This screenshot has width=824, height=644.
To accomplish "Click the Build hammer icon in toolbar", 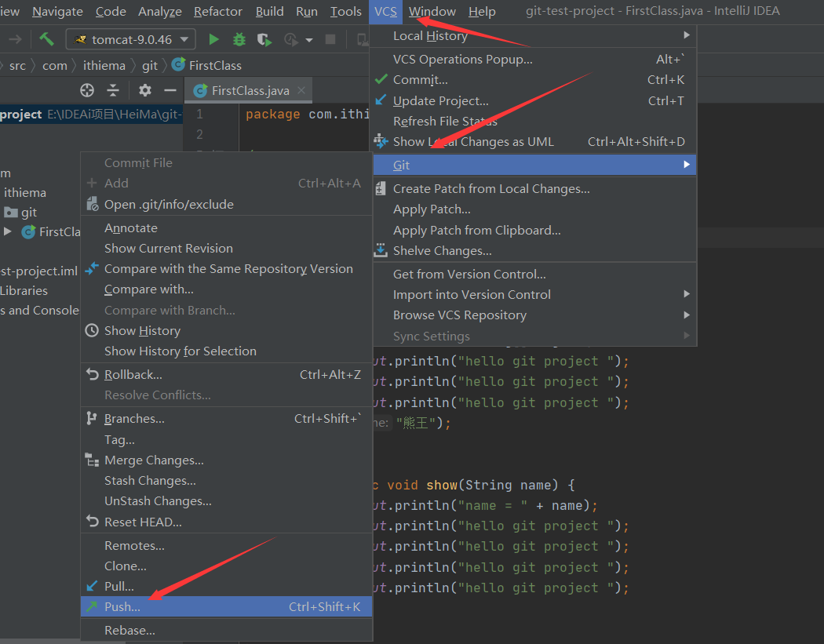I will [x=47, y=39].
